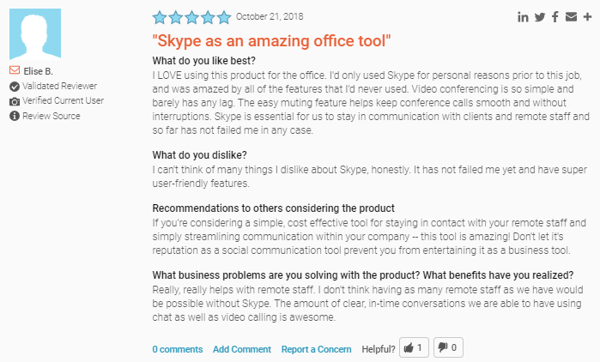The height and width of the screenshot is (362, 600).
Task: Click the reviewer avatar thumbnail
Action: click(x=35, y=34)
